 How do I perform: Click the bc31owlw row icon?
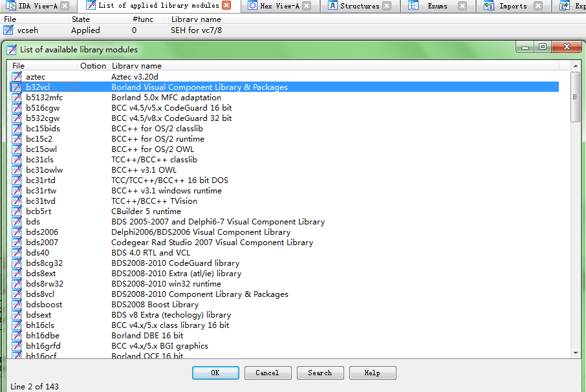click(16, 170)
